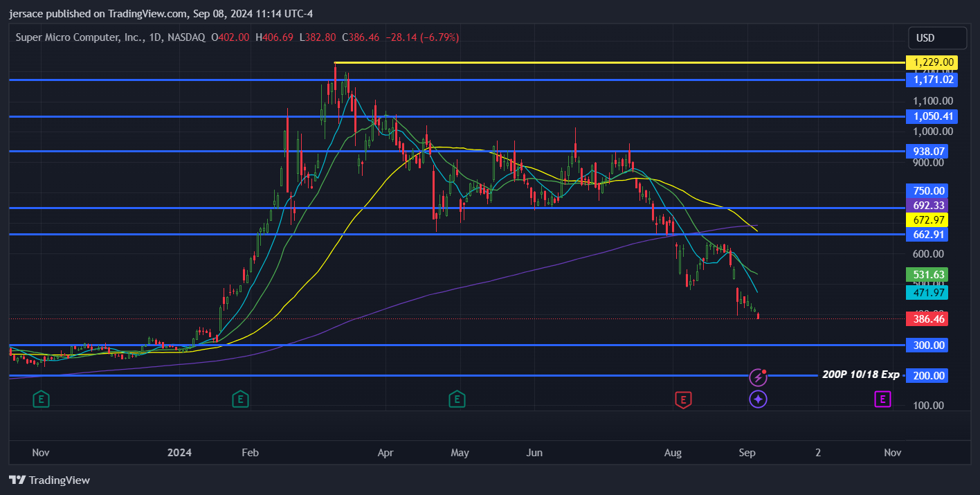Click the "200P 10/18 Exp" annotation text
The image size is (980, 495).
(860, 375)
